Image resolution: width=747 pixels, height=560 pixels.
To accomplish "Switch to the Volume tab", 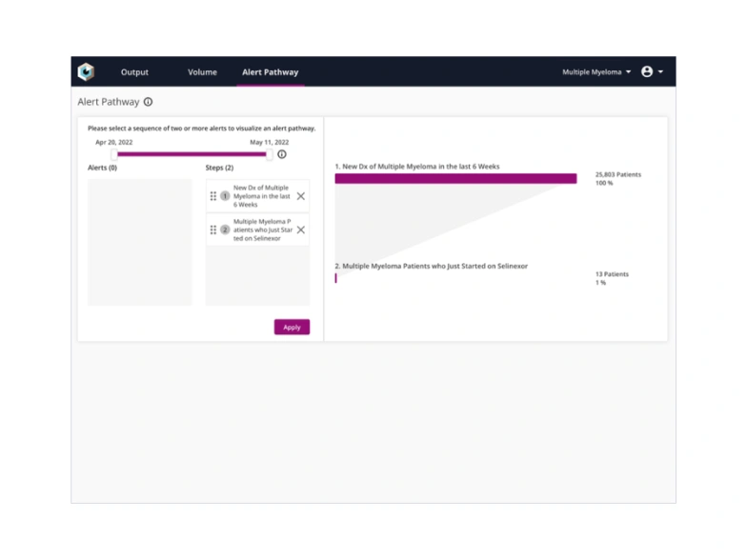I will (x=202, y=72).
